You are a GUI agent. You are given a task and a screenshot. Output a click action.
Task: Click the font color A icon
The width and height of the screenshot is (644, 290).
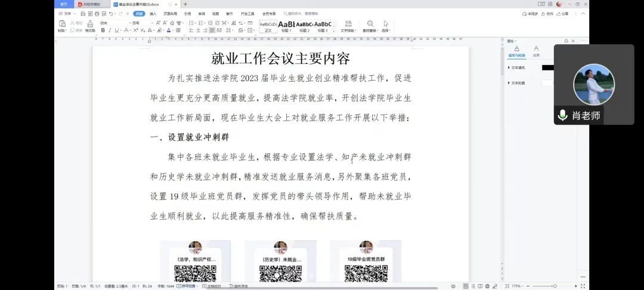tap(169, 30)
